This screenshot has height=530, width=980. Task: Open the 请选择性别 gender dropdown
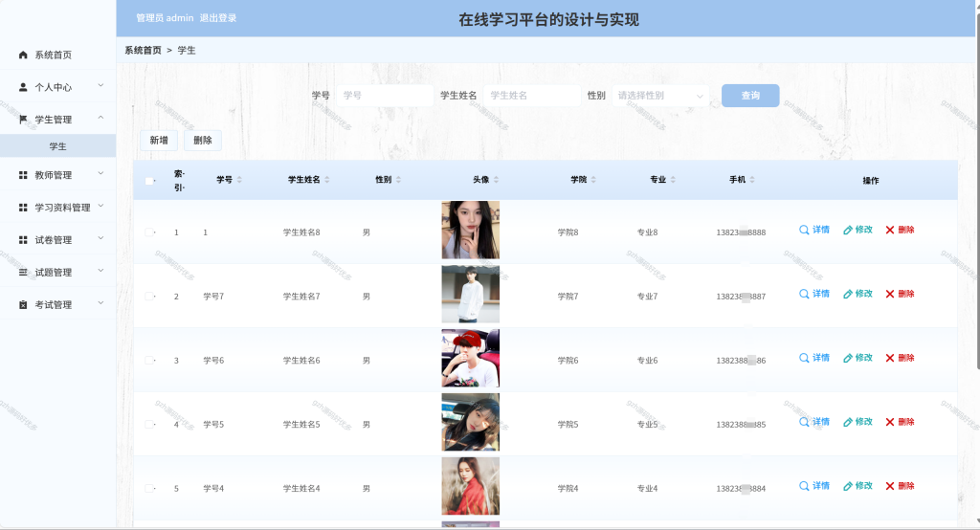pos(660,96)
